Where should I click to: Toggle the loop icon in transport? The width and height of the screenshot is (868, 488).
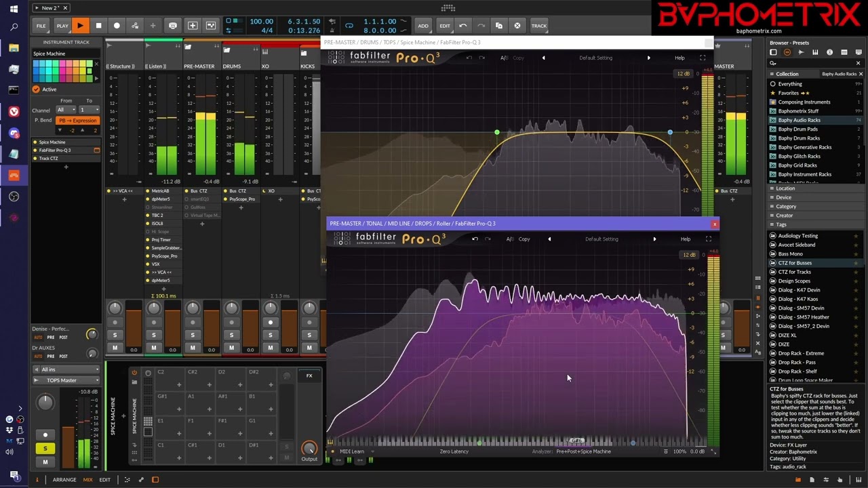tap(349, 26)
